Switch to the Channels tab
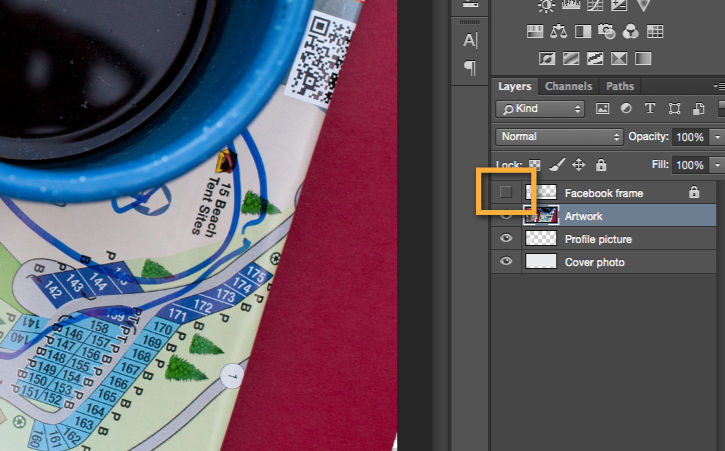Screen dimensions: 725x451 click(x=568, y=86)
